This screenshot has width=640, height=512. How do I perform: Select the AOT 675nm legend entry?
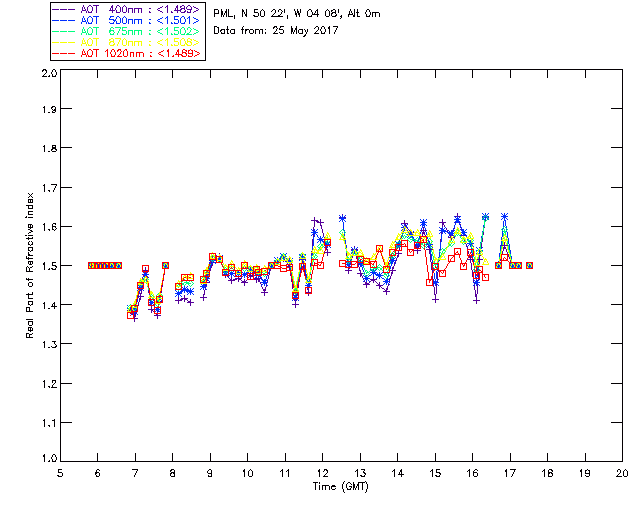pyautogui.click(x=127, y=31)
